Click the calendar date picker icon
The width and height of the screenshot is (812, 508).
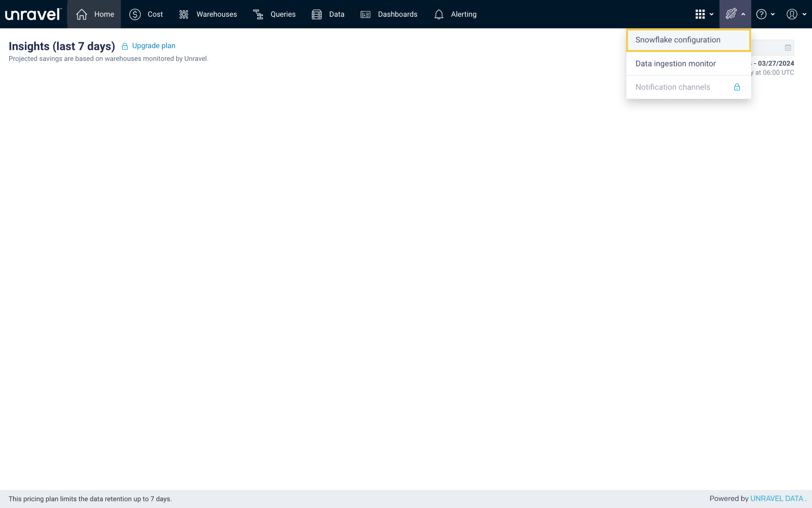(788, 48)
